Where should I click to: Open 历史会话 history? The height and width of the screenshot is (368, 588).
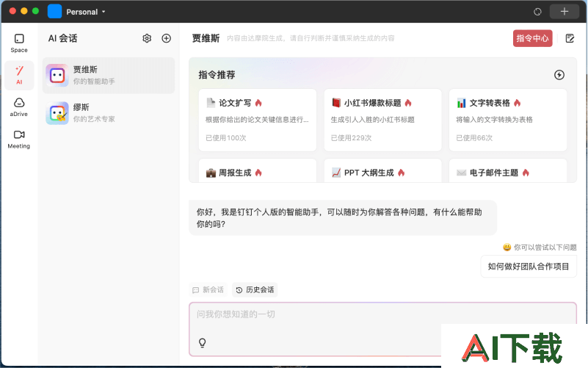255,289
